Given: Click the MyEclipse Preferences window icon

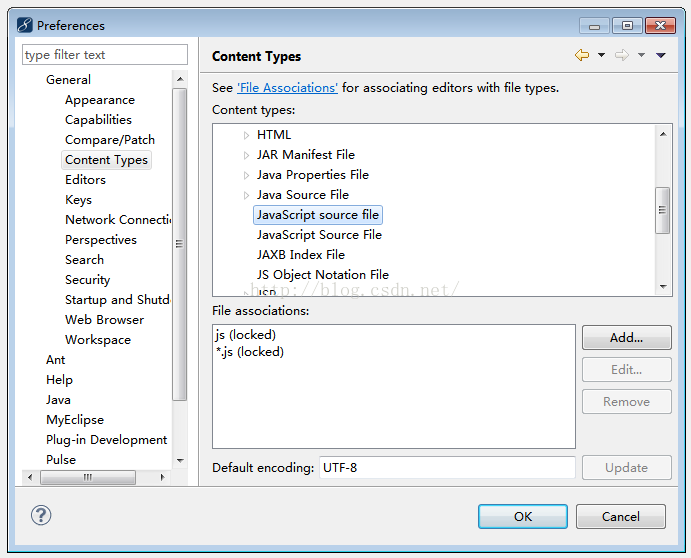Looking at the screenshot, I should [25, 25].
